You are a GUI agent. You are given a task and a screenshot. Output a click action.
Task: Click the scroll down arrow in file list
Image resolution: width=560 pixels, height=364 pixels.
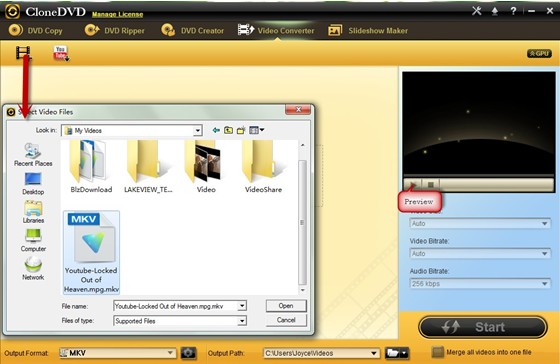pyautogui.click(x=302, y=290)
